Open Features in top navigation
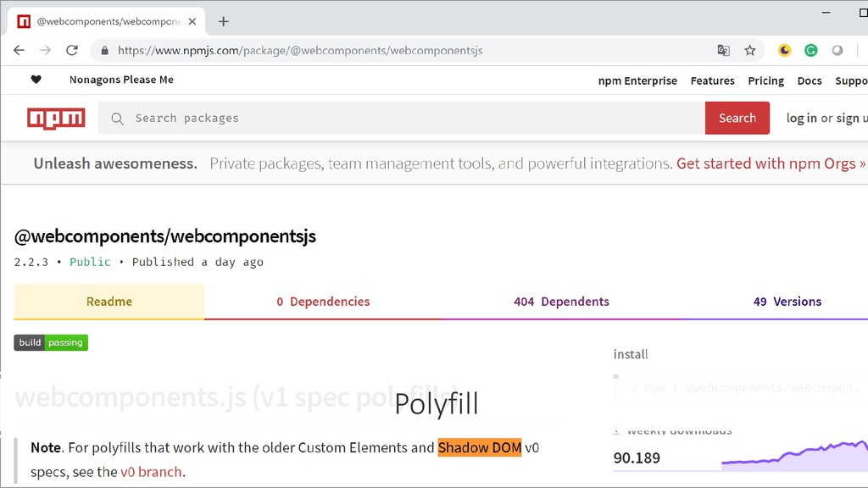This screenshot has width=868, height=488. point(712,80)
